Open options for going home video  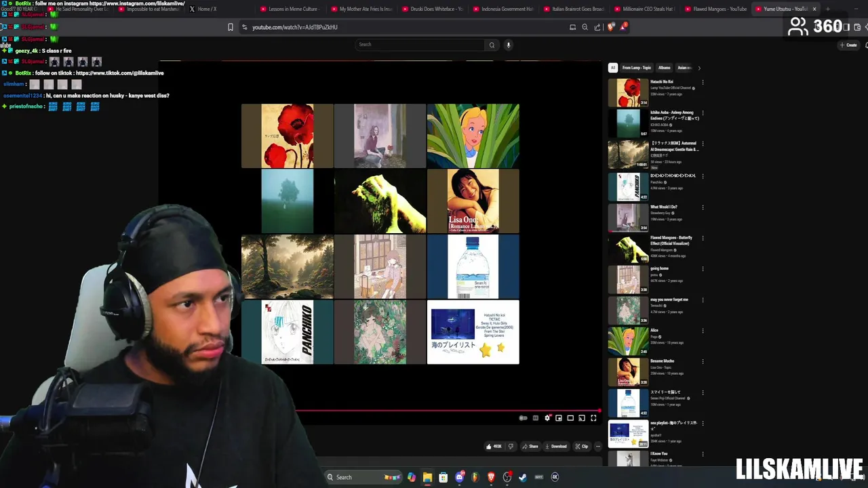703,269
